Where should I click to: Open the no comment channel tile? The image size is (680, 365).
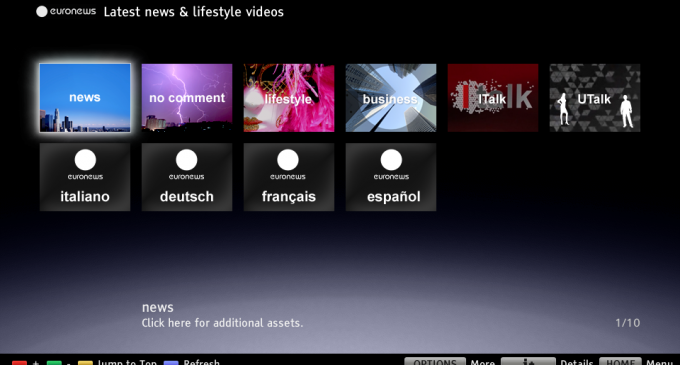[187, 98]
